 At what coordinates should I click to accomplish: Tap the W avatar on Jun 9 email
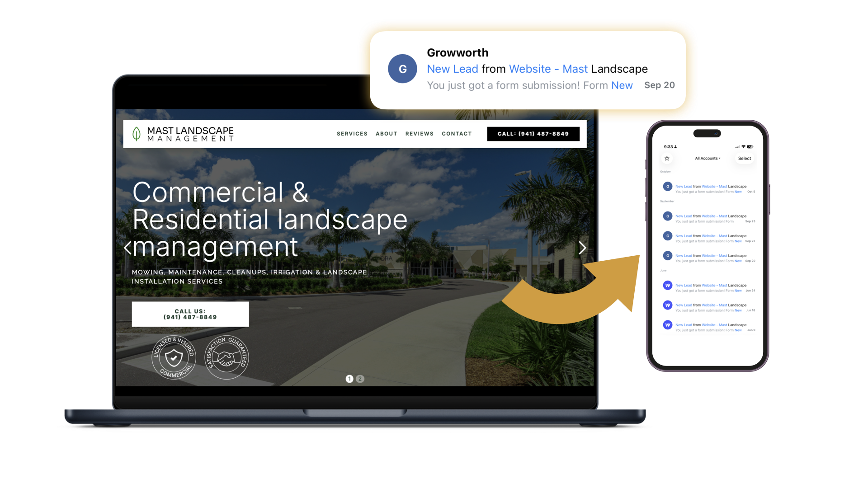coord(667,325)
